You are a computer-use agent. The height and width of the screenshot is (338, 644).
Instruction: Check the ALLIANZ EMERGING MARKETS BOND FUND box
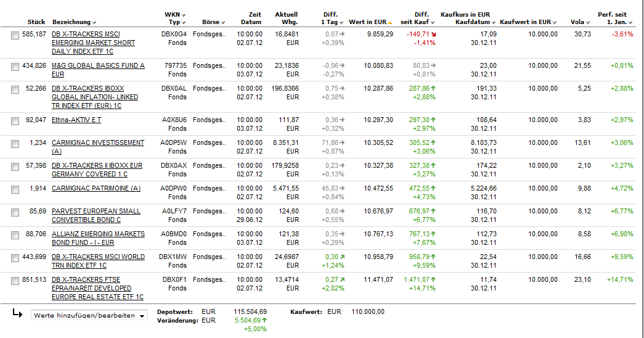point(15,236)
